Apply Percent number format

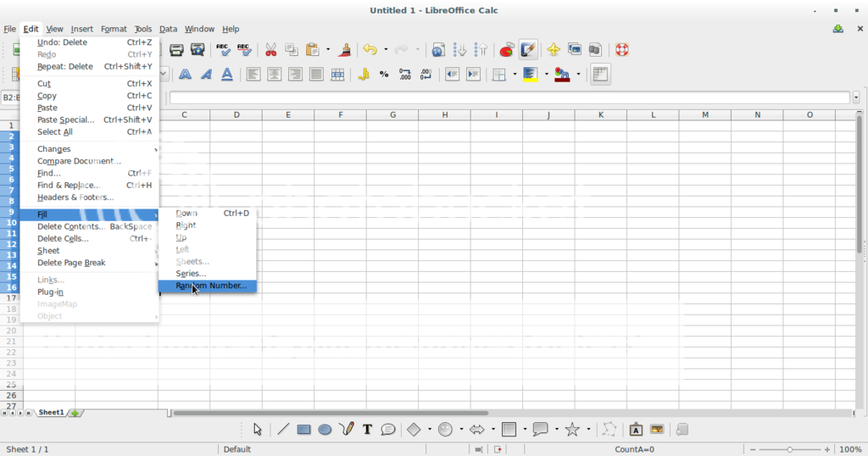click(x=384, y=74)
